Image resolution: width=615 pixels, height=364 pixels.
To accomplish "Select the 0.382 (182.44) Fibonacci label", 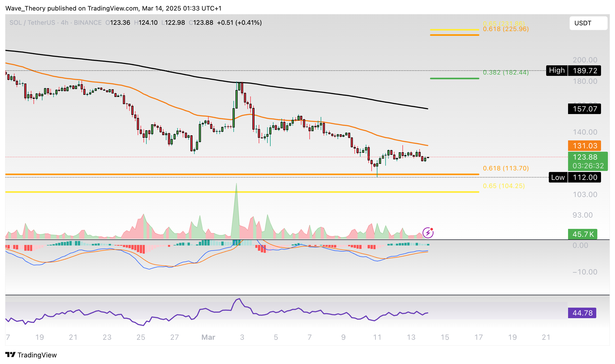I will [506, 72].
